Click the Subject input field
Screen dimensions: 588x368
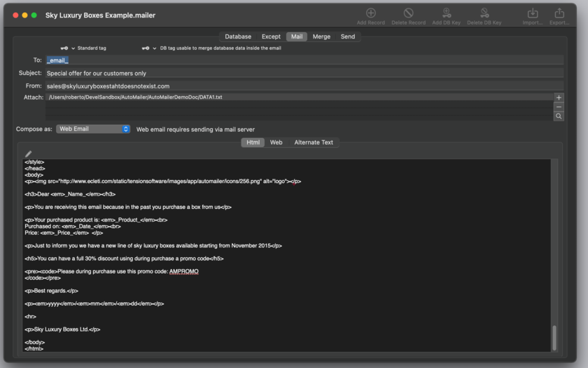click(x=304, y=73)
